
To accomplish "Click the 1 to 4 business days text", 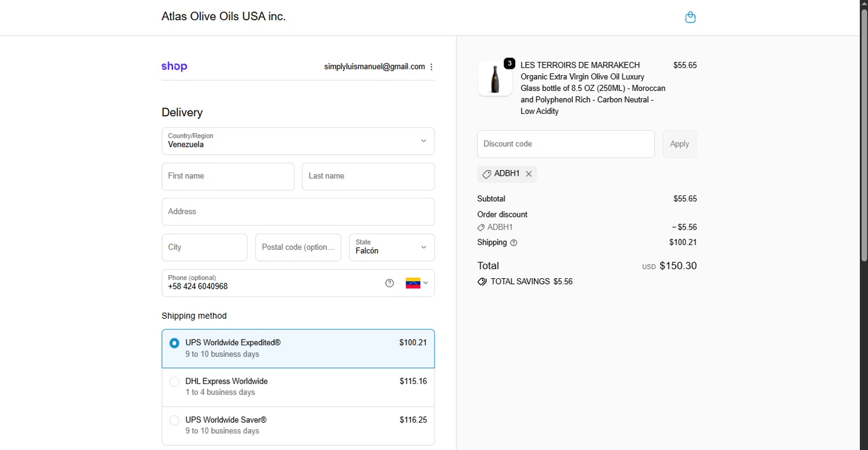I will [x=220, y=392].
